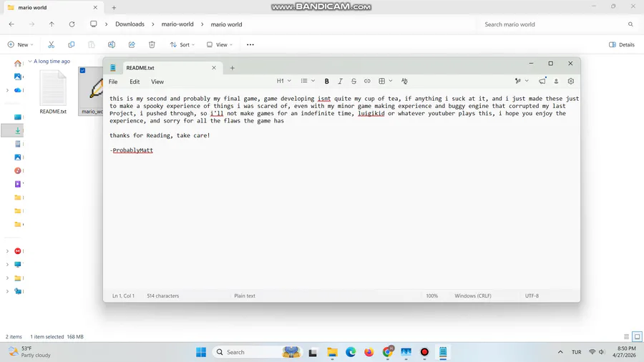Share the selected file in File Explorer
Viewport: 644px width, 362px height.
(x=132, y=45)
